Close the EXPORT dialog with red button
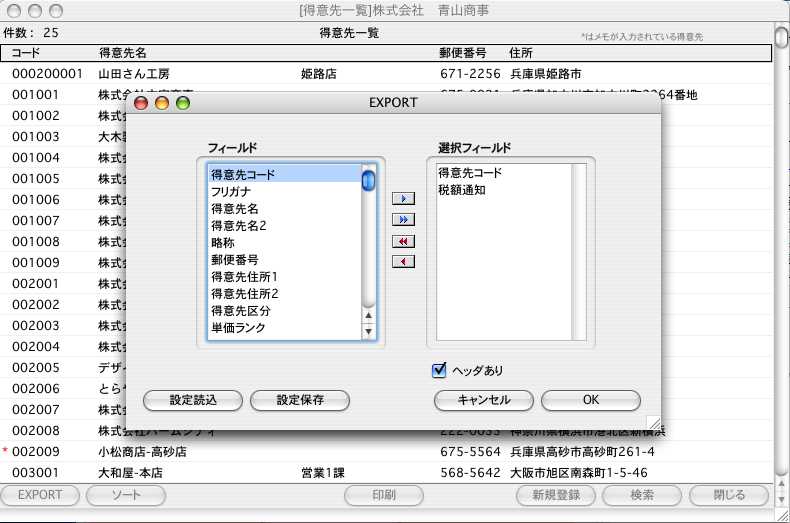 click(141, 103)
